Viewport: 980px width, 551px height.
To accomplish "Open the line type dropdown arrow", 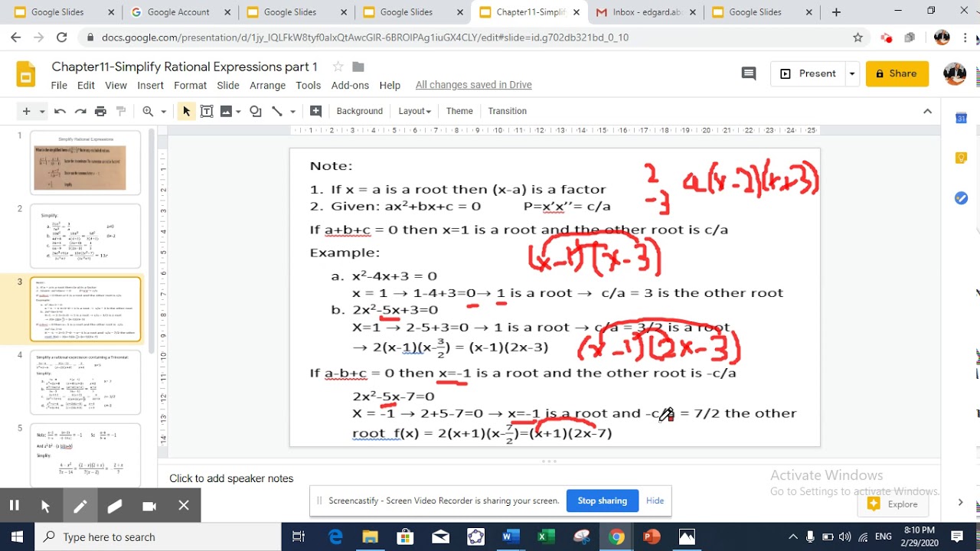I will (x=292, y=112).
